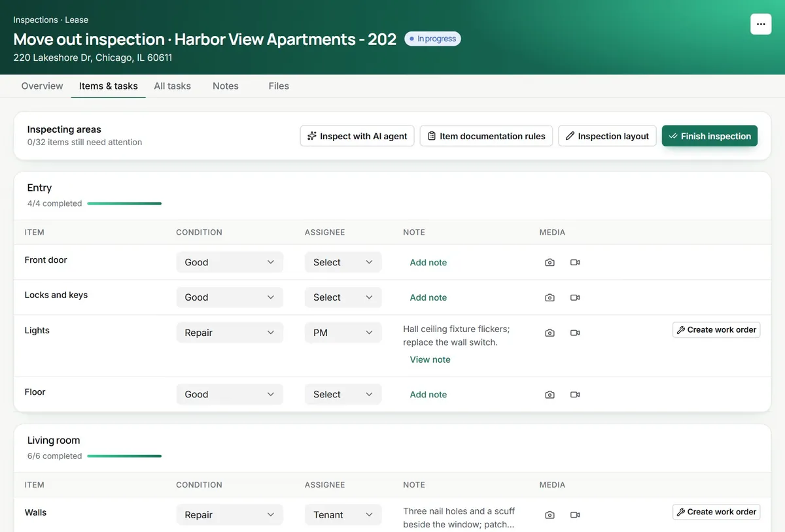The height and width of the screenshot is (532, 785).
Task: Add a photo for Locks and keys
Action: 549,297
